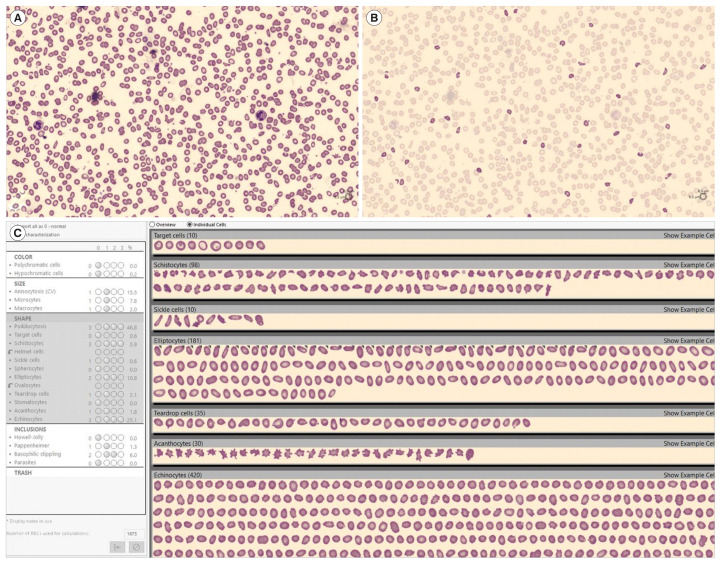This screenshot has height=564, width=721.
Task: Select the Individual Cells radio button
Action: (190, 225)
